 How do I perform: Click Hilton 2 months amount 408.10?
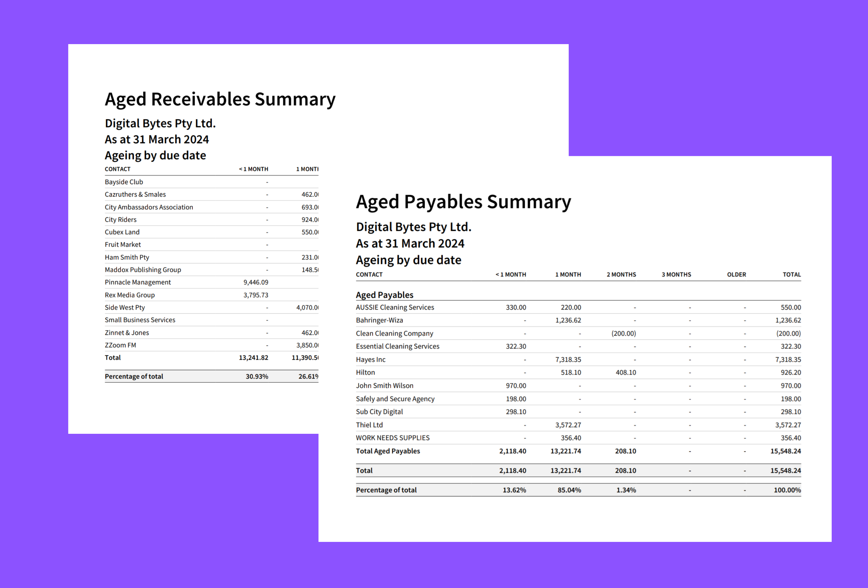coord(625,372)
